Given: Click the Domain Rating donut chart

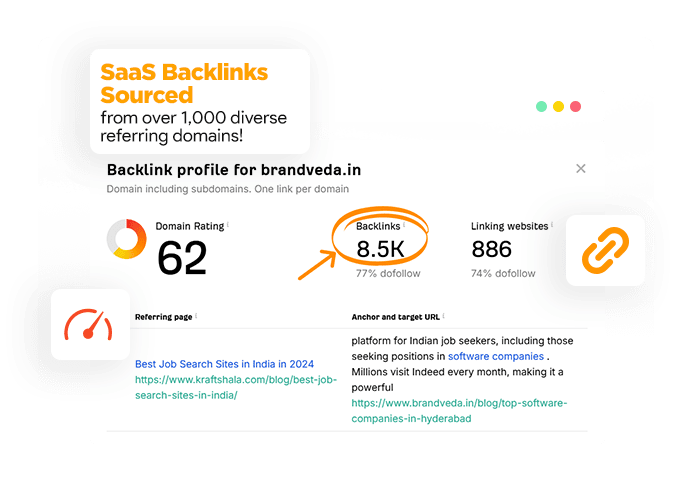Looking at the screenshot, I should pos(126,239).
